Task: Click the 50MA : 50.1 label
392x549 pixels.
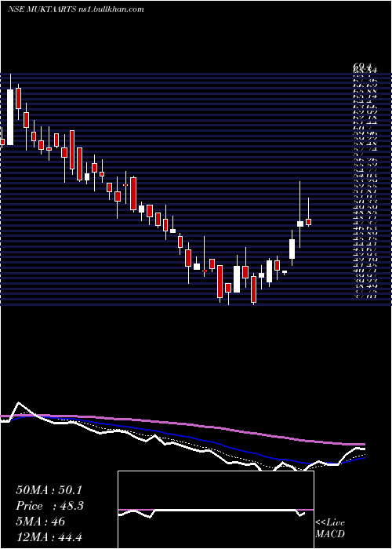Action: tap(49, 490)
